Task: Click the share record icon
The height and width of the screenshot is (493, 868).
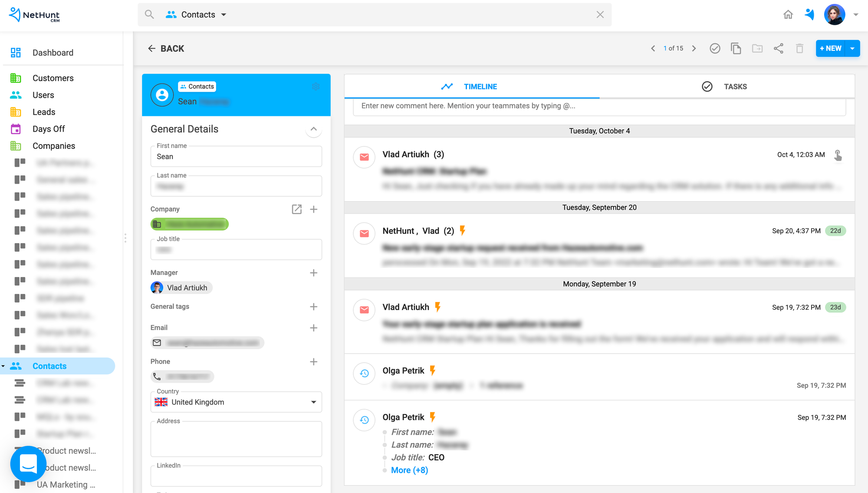Action: coord(778,48)
